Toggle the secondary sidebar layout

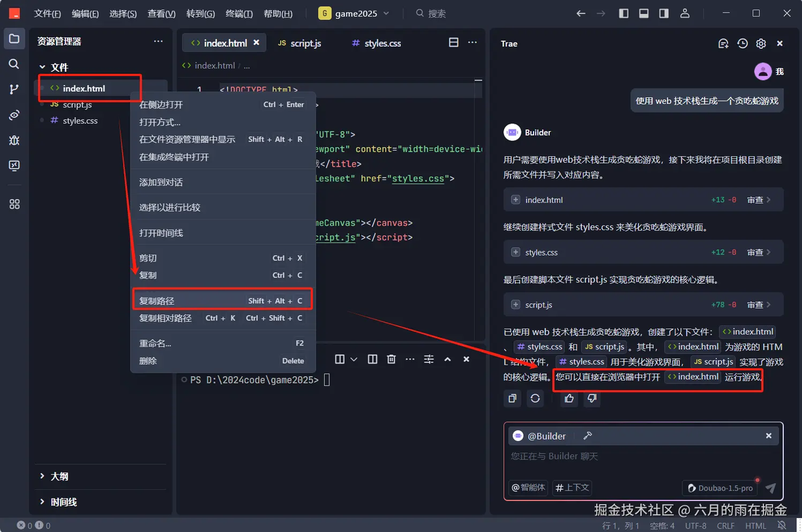[664, 13]
